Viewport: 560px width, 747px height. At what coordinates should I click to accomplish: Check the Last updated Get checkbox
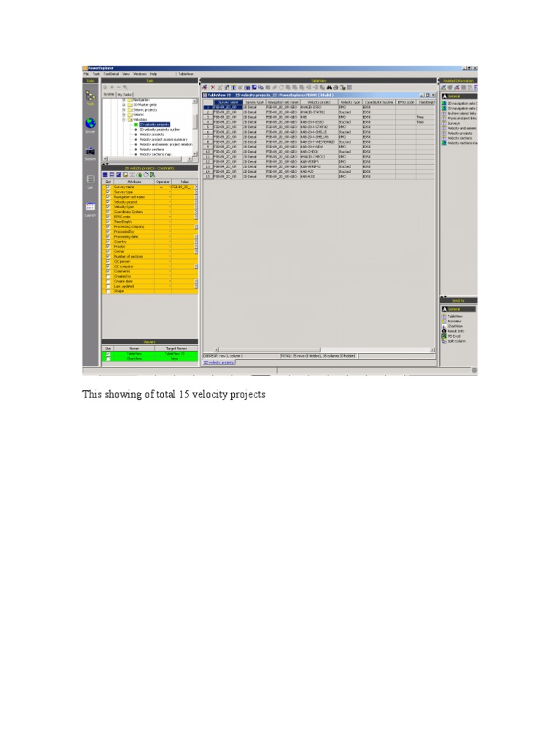(108, 286)
